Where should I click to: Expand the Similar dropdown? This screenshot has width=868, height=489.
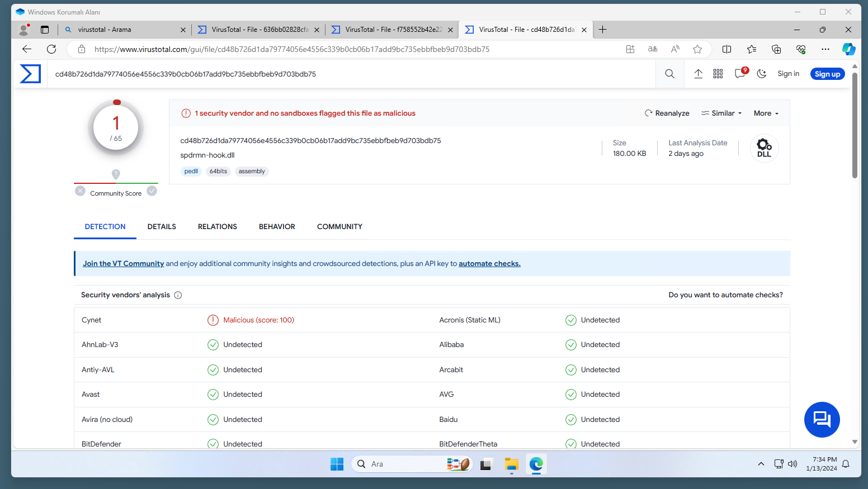click(721, 113)
